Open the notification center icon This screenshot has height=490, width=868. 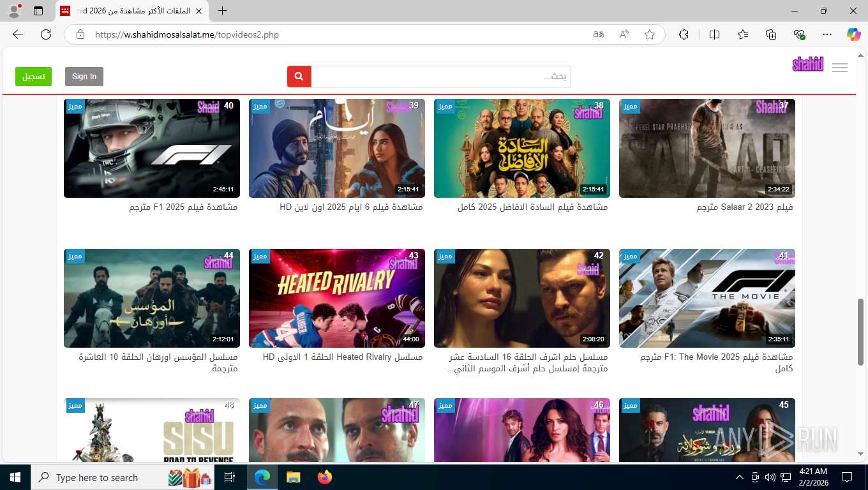(847, 477)
